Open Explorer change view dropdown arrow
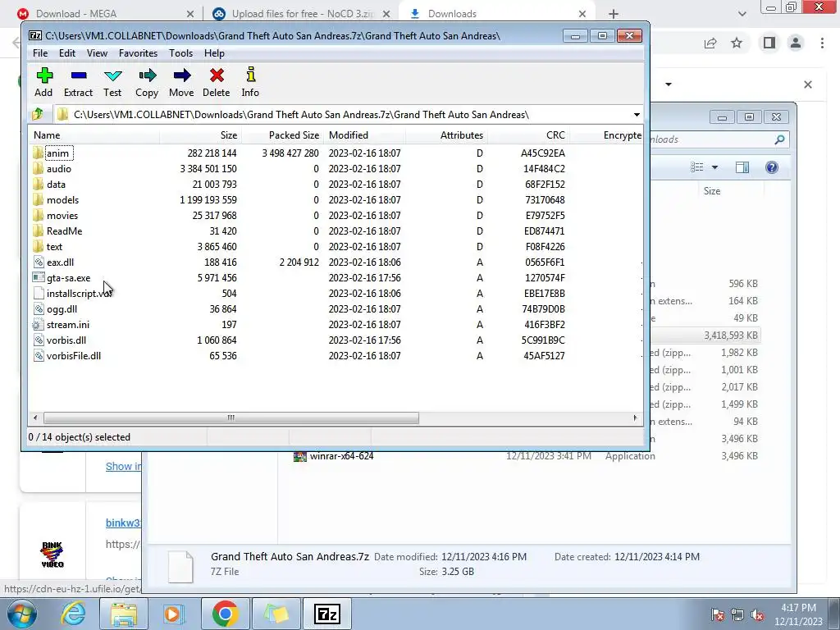The image size is (840, 630). pos(714,167)
